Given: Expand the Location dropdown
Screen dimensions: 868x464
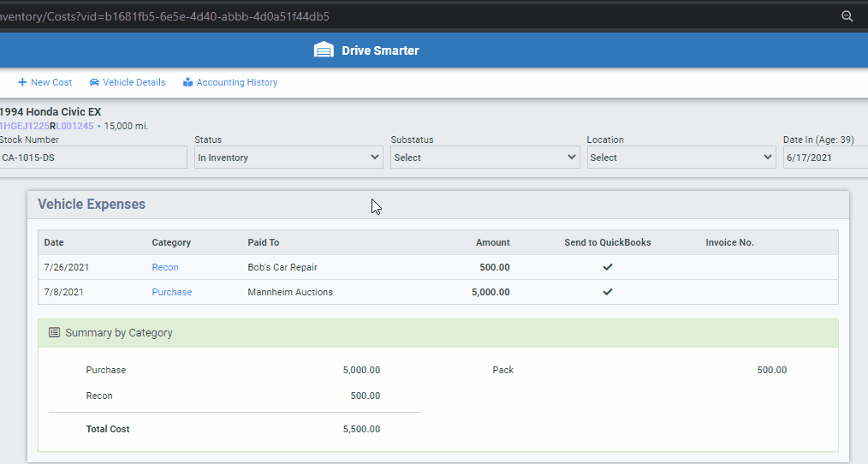Looking at the screenshot, I should 681,158.
